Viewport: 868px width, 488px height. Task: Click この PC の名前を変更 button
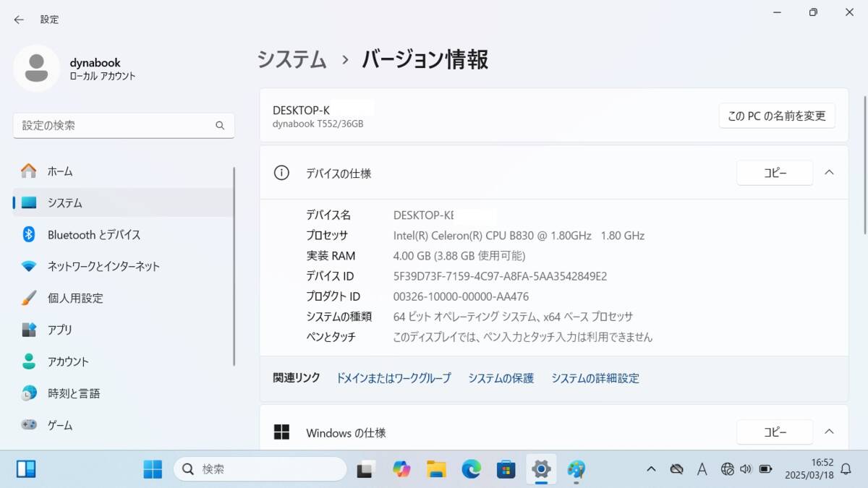(x=776, y=116)
